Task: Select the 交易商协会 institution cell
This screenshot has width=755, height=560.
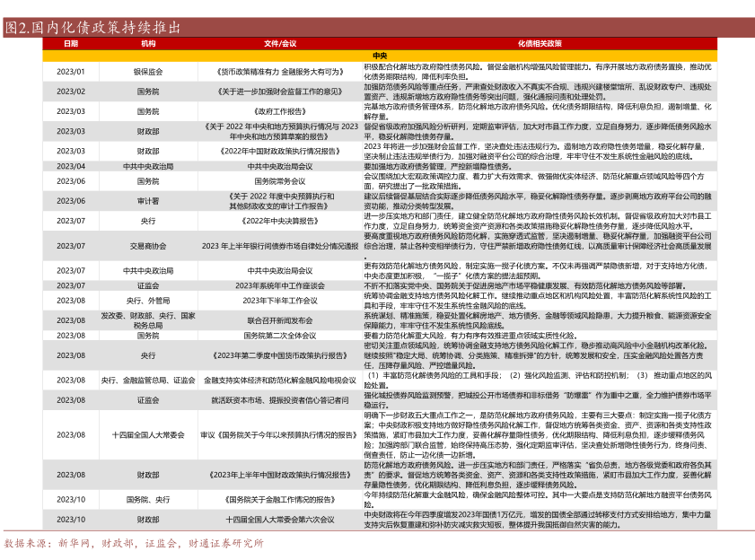Action: click(148, 246)
